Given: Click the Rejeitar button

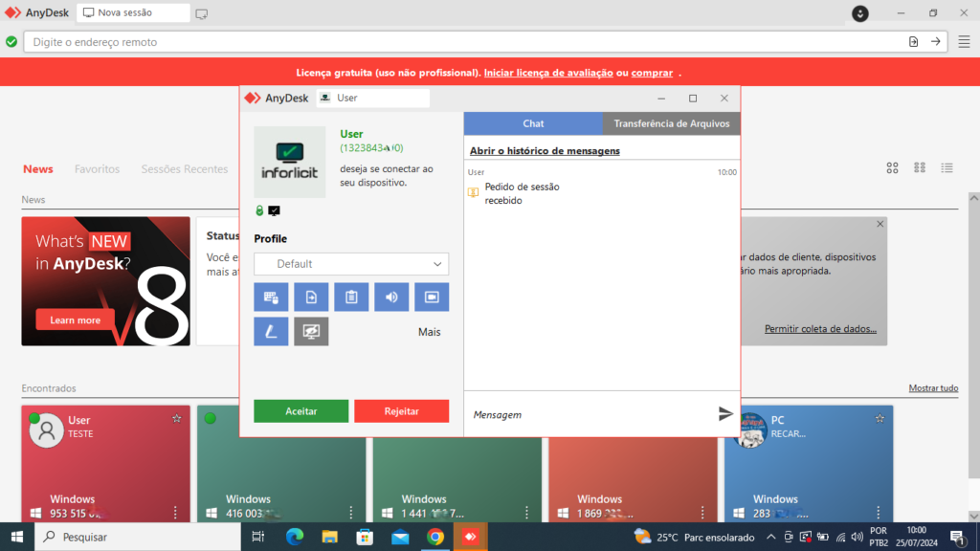Looking at the screenshot, I should [x=401, y=411].
